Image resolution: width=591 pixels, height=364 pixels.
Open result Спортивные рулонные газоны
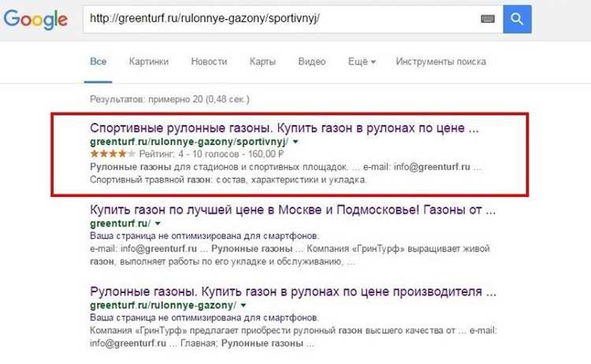pos(284,128)
